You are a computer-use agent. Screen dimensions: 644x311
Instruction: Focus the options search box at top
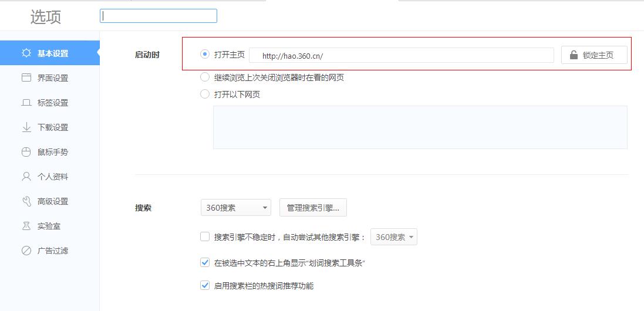[x=158, y=16]
